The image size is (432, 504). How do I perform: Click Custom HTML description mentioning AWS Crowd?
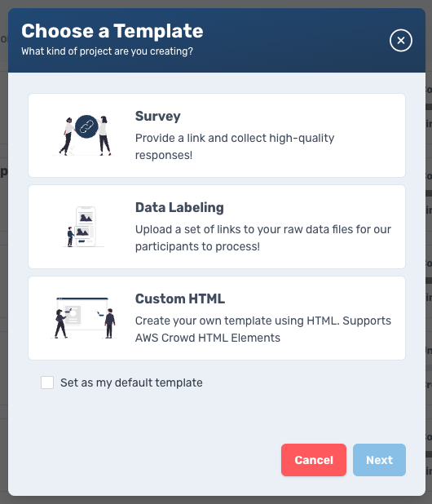click(263, 329)
